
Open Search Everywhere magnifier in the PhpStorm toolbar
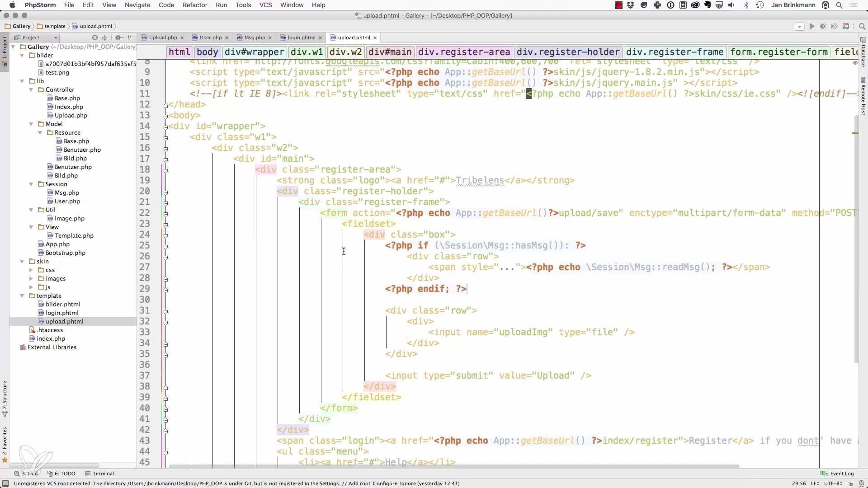pos(862,26)
